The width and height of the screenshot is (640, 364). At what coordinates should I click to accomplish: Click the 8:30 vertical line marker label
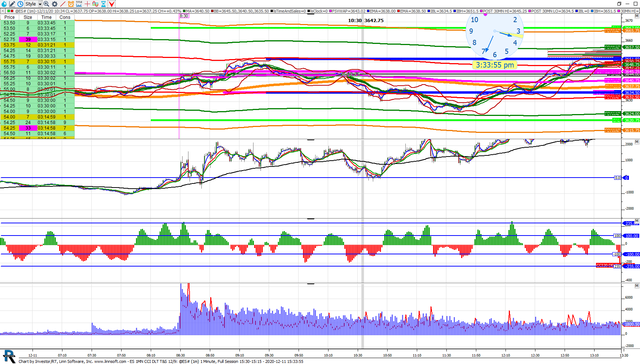click(x=184, y=16)
